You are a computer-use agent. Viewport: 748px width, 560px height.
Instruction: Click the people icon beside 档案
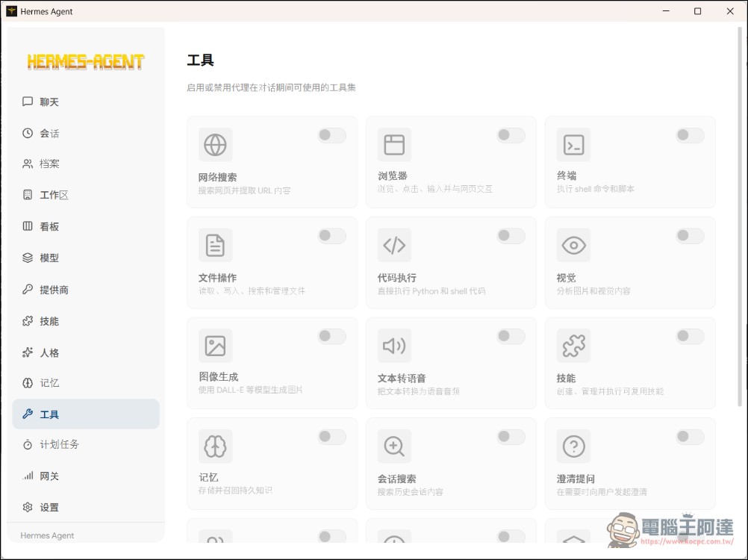coord(28,164)
